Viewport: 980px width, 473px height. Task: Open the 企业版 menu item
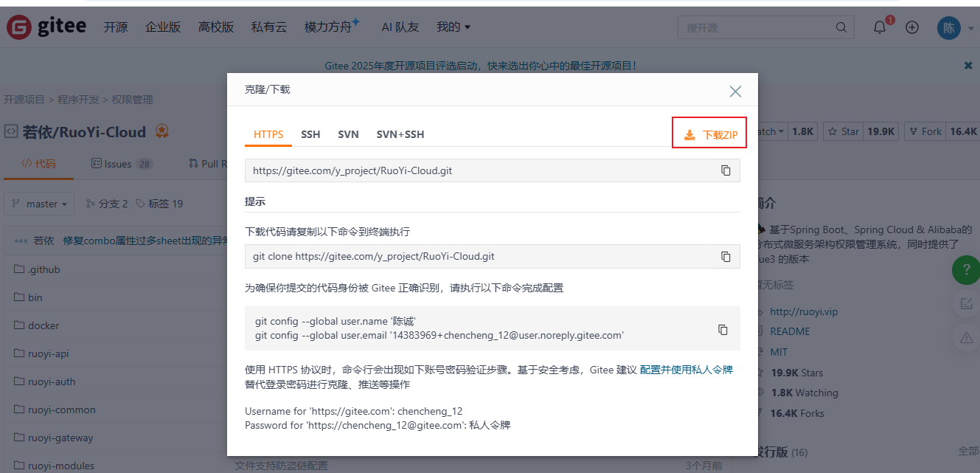coord(163,27)
